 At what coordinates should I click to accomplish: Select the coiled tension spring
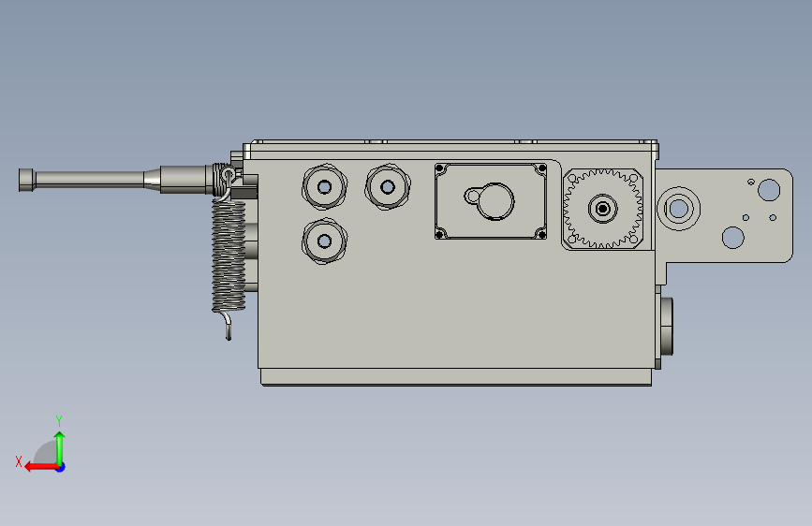(229, 256)
